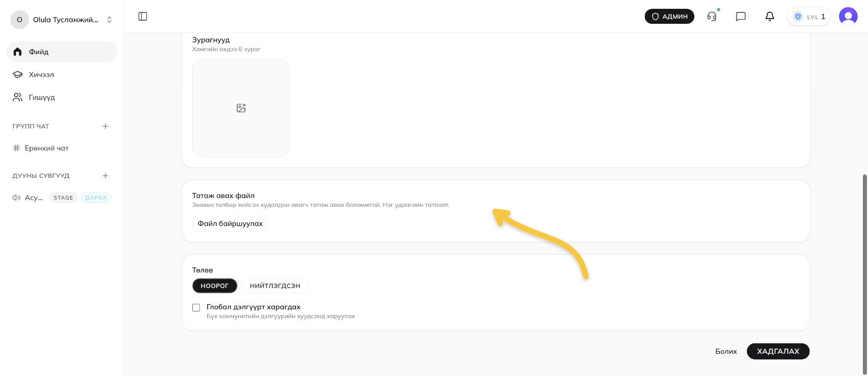
Task: Open the Ерөнхий чат channel
Action: click(x=62, y=148)
